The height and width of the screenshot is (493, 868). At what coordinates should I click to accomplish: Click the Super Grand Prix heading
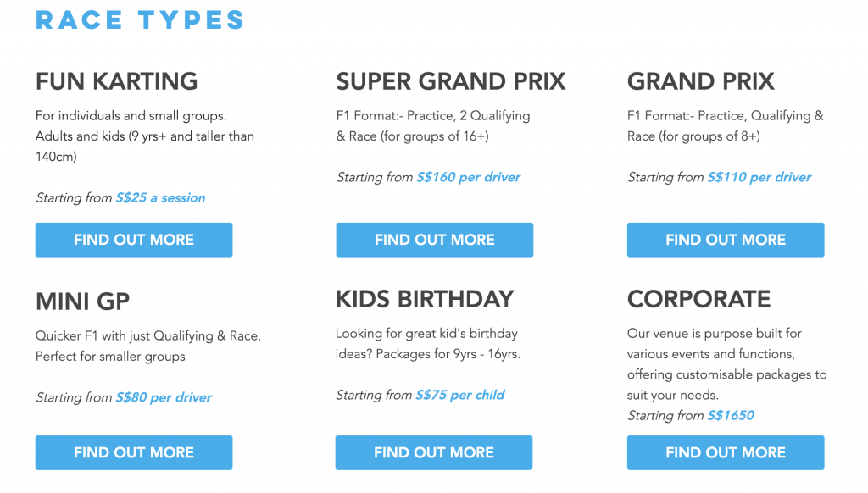pyautogui.click(x=450, y=81)
